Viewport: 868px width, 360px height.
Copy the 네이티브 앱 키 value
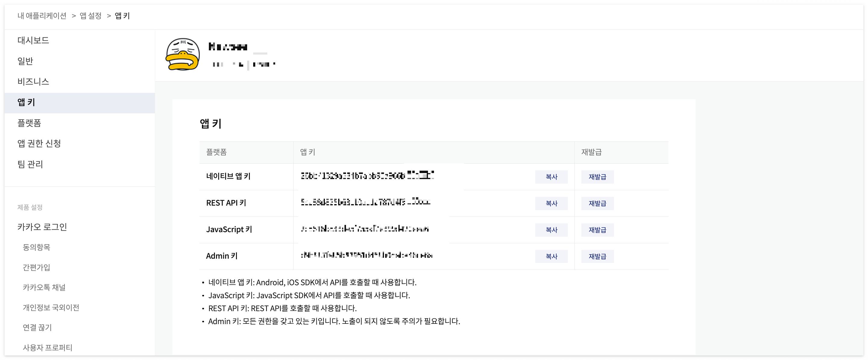[551, 177]
